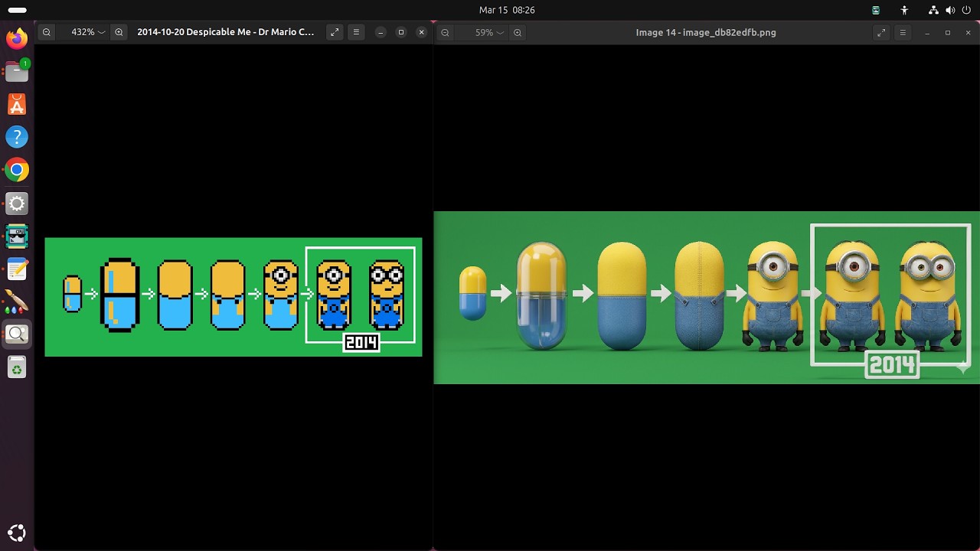
Task: Click the 'Image 14 - image_db82edfb.png' title
Action: tap(706, 32)
